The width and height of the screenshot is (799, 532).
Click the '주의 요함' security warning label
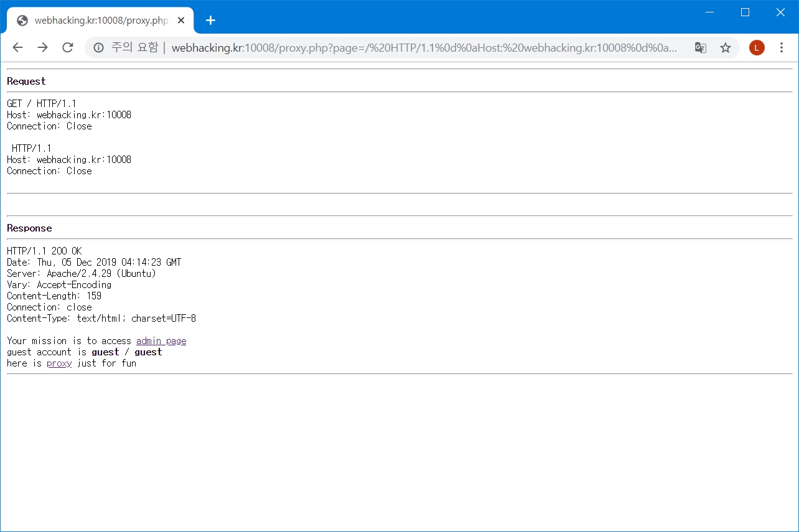134,48
